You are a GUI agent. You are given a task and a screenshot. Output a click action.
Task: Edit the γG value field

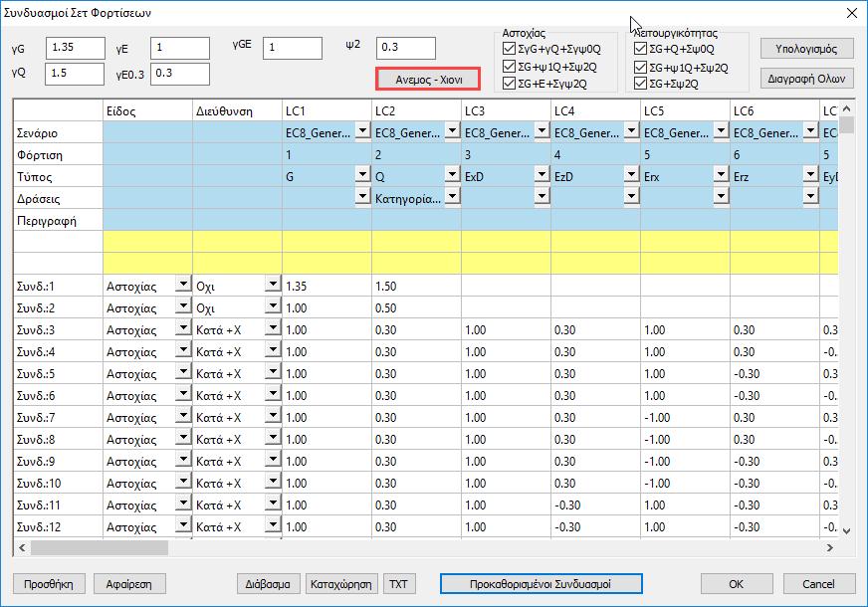tap(76, 48)
